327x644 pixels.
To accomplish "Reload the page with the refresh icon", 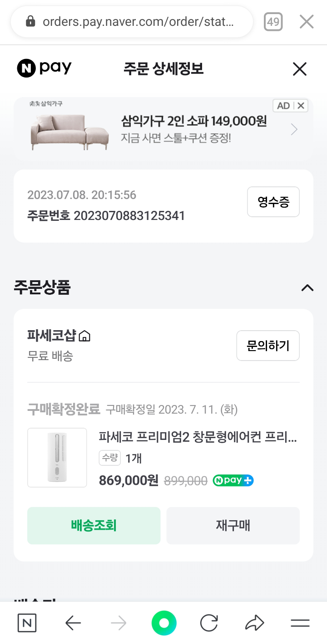I will [209, 623].
